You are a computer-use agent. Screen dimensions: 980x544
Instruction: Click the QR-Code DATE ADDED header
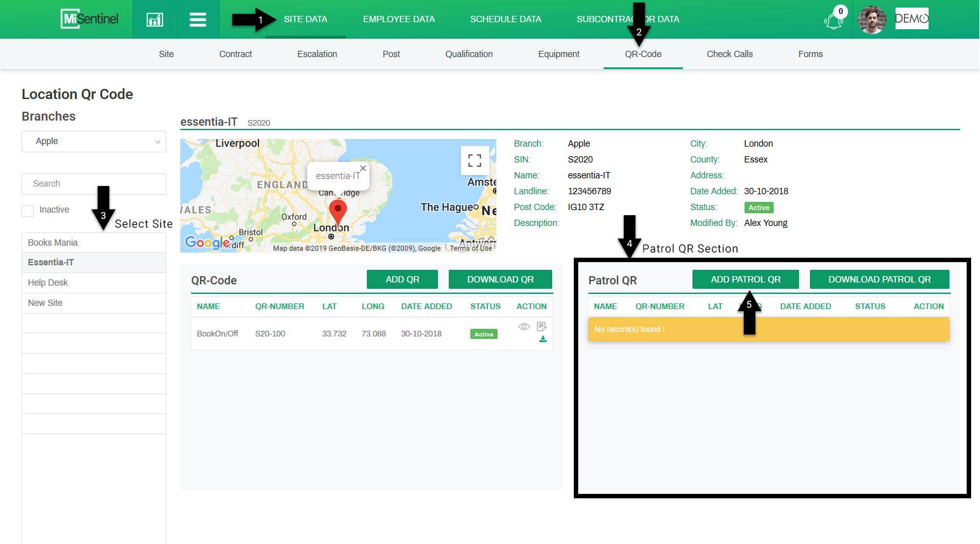click(427, 307)
